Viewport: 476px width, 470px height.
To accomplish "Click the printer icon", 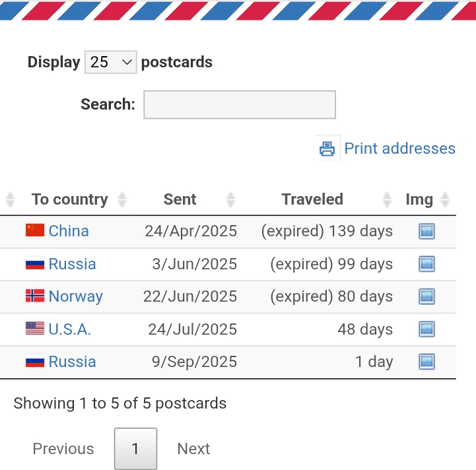I will coord(327,149).
